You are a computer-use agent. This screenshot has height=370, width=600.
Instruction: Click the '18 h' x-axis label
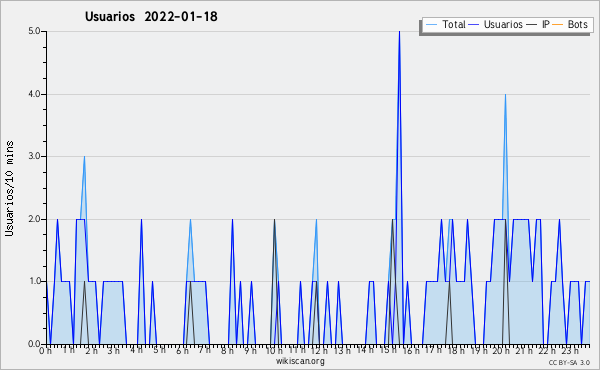[x=457, y=351]
